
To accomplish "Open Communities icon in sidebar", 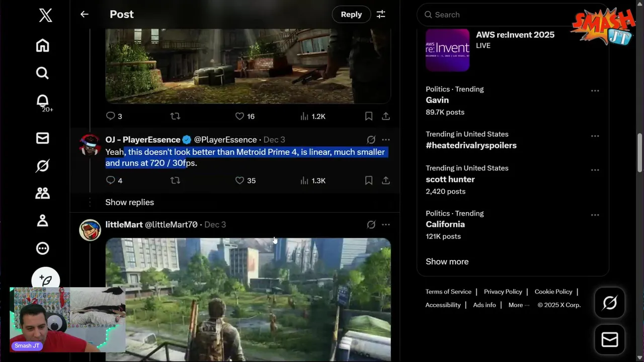I will (43, 193).
